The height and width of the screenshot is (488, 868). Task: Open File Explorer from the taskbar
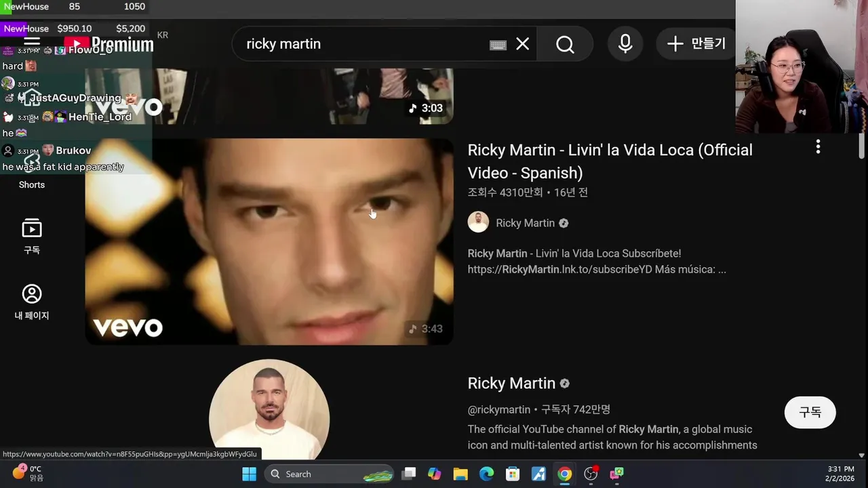point(460,474)
